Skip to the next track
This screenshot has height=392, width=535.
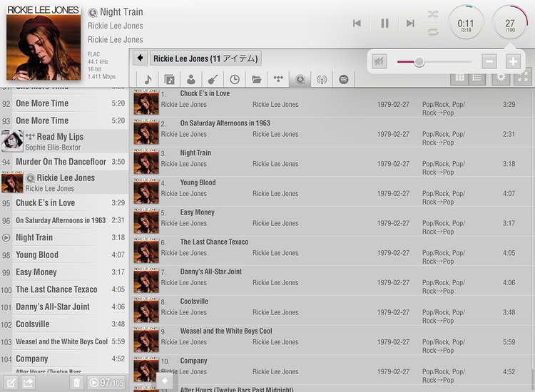410,24
